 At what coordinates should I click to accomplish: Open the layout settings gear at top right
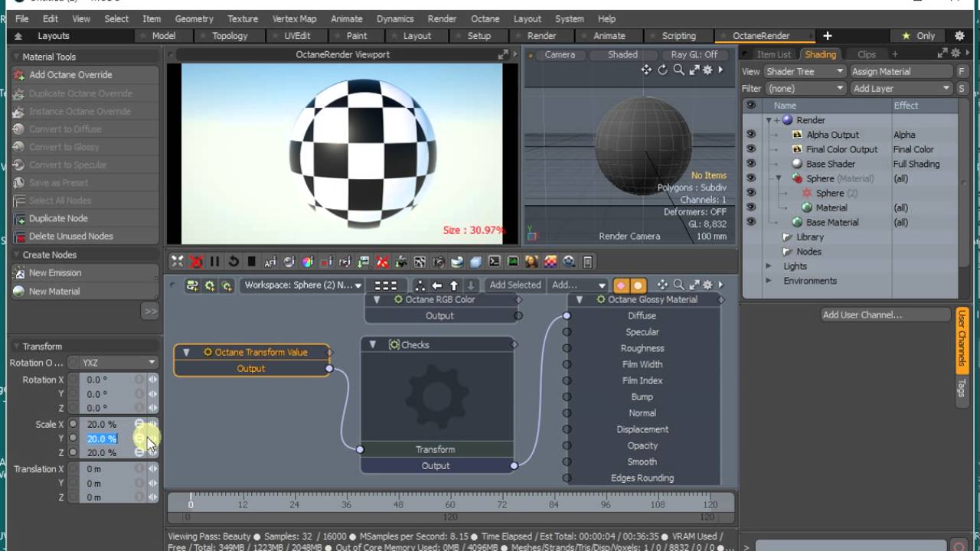point(959,36)
